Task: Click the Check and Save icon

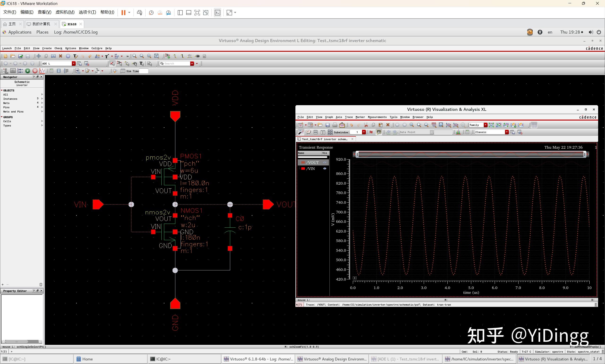Action: pyautogui.click(x=21, y=56)
